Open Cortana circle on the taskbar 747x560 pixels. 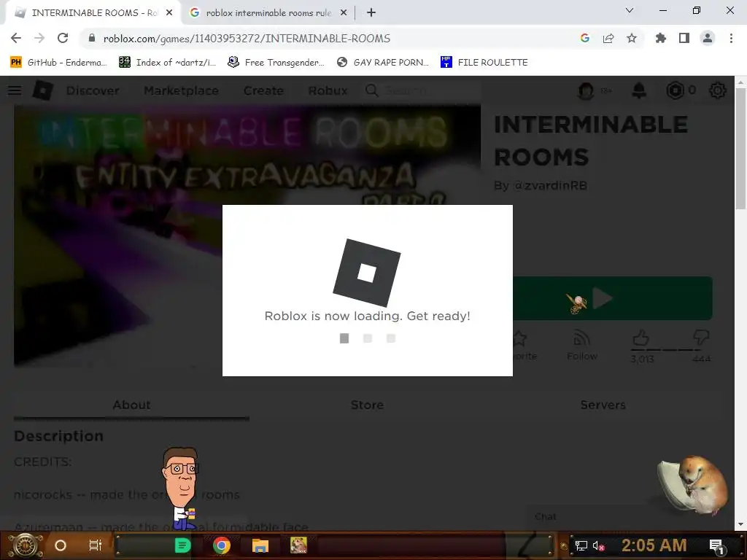(61, 545)
